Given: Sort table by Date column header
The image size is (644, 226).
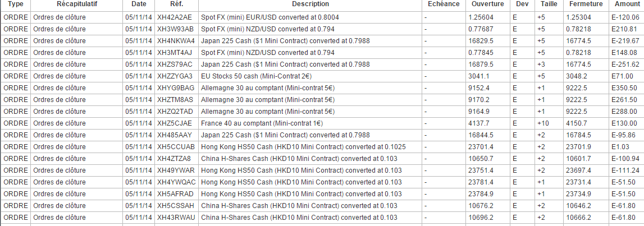Looking at the screenshot, I should (139, 4).
